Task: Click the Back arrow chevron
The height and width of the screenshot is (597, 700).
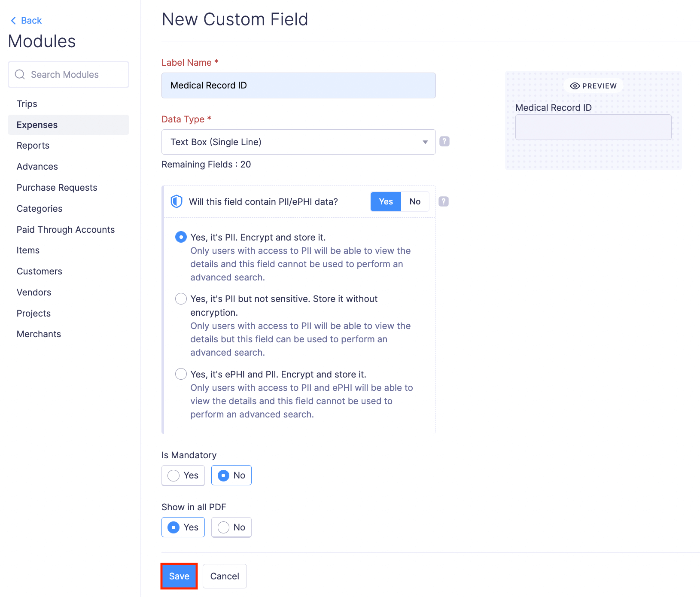Action: 13,21
